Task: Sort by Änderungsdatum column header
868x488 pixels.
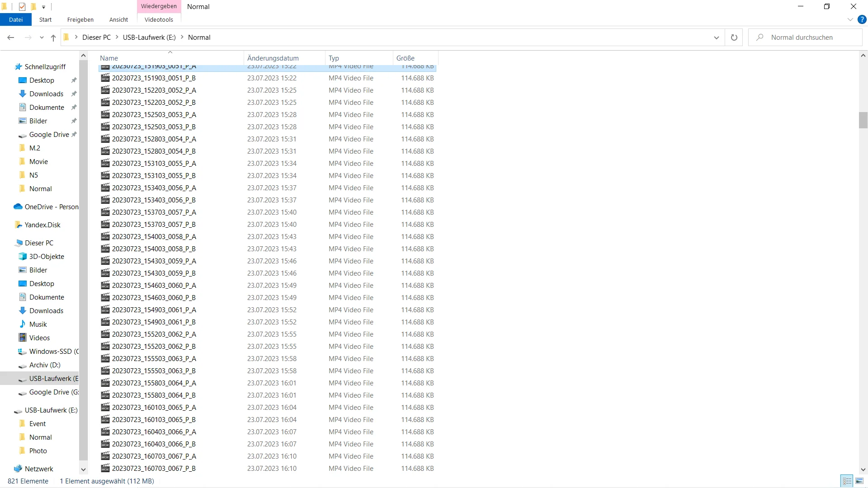Action: (x=284, y=58)
